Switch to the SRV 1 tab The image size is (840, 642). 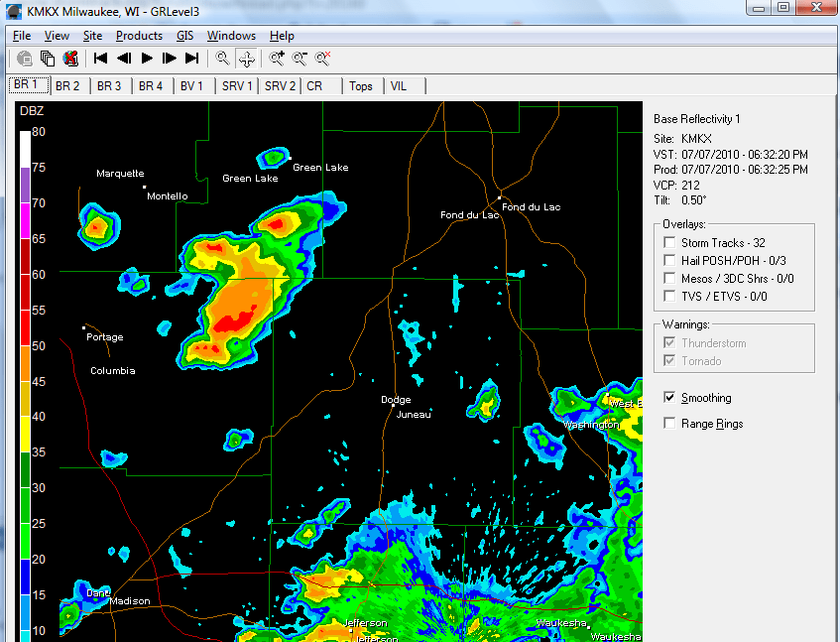tap(237, 86)
